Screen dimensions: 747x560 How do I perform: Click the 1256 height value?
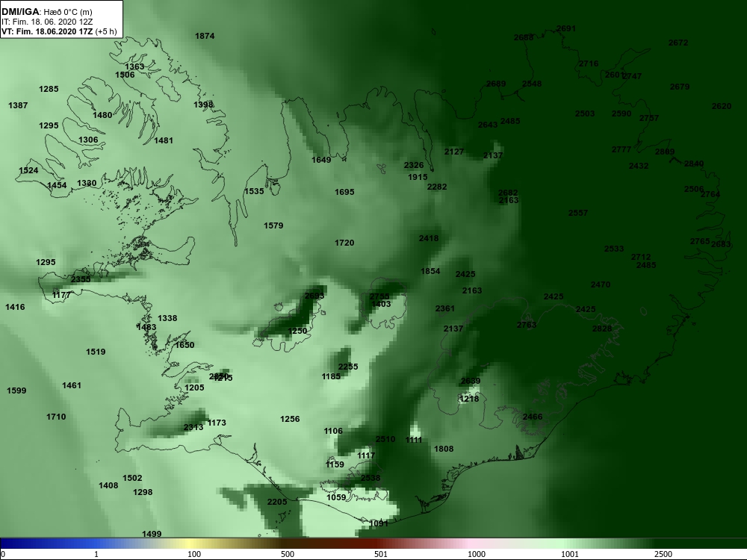click(x=290, y=419)
